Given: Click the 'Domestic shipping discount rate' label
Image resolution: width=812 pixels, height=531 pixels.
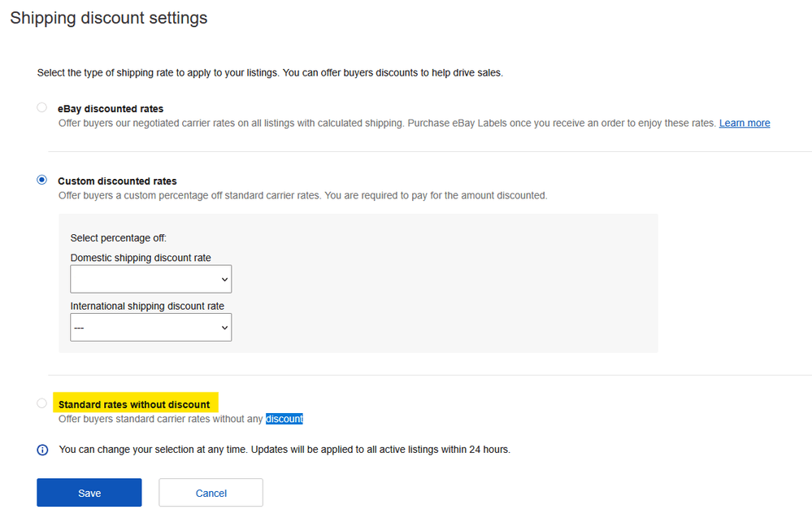Looking at the screenshot, I should pos(141,258).
